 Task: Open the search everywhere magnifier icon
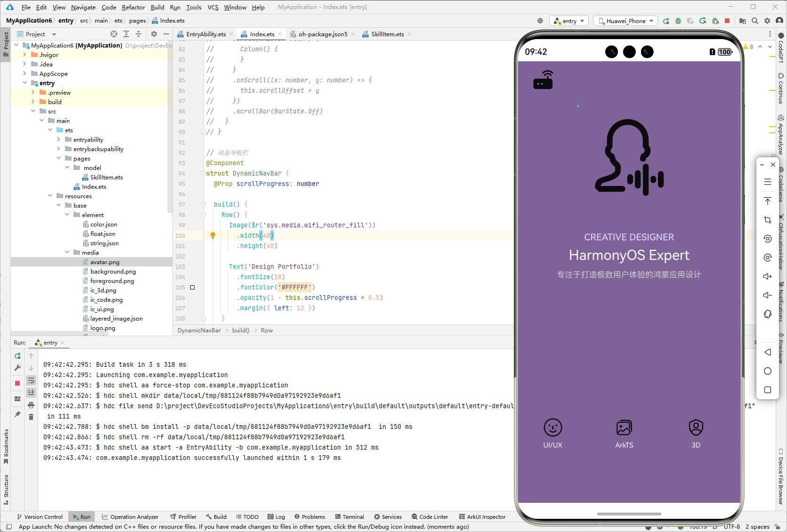click(x=755, y=21)
